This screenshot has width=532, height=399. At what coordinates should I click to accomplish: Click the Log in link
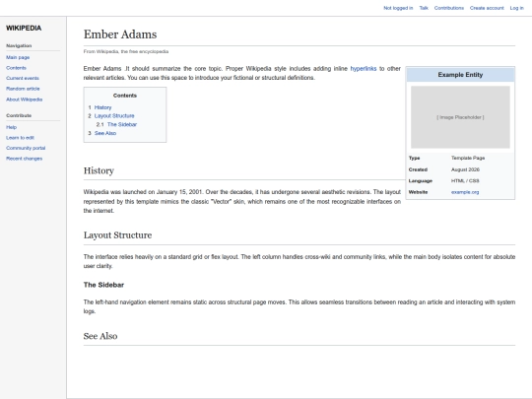(x=517, y=8)
